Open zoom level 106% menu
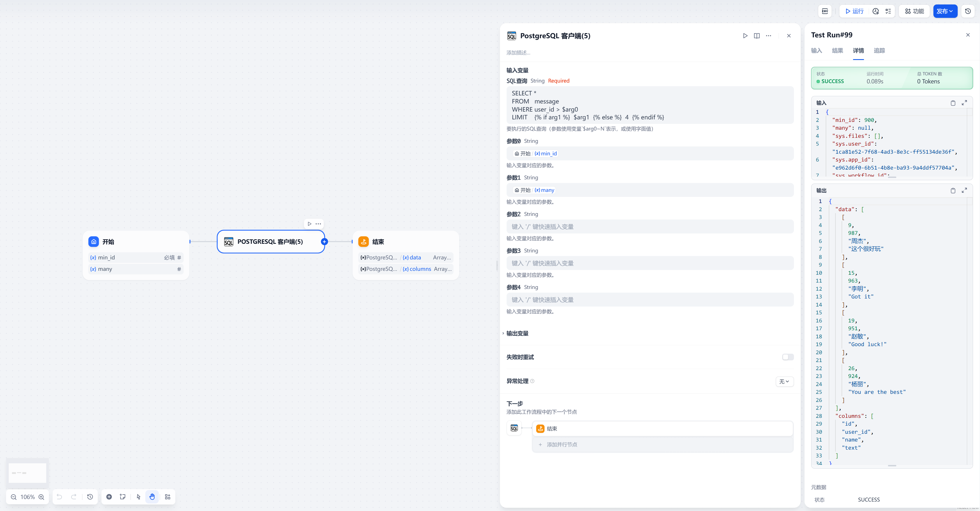 (27, 497)
